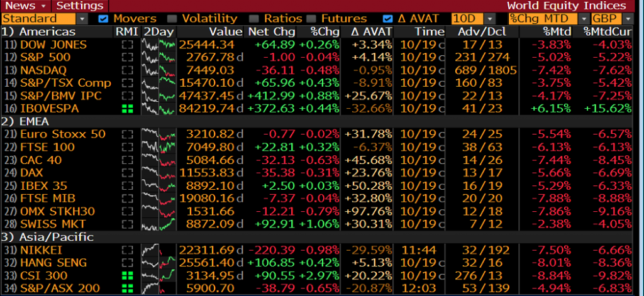
Task: Open the News menu
Action: 23,6
